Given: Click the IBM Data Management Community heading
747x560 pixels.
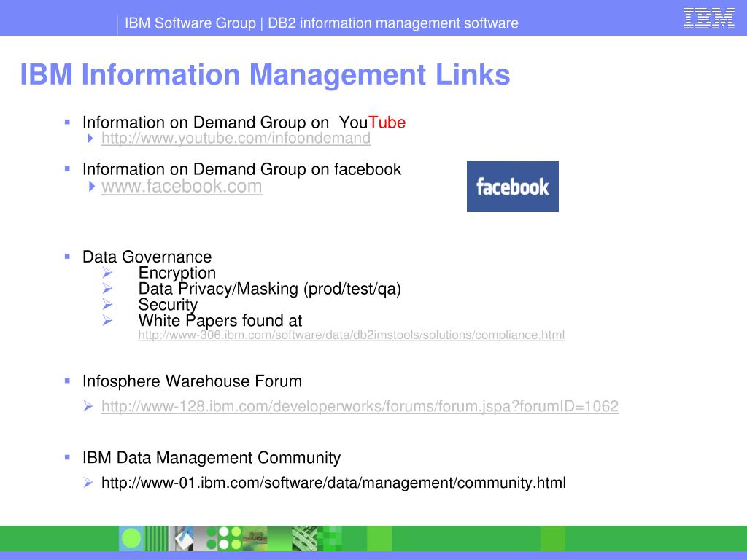Looking at the screenshot, I should click(212, 458).
